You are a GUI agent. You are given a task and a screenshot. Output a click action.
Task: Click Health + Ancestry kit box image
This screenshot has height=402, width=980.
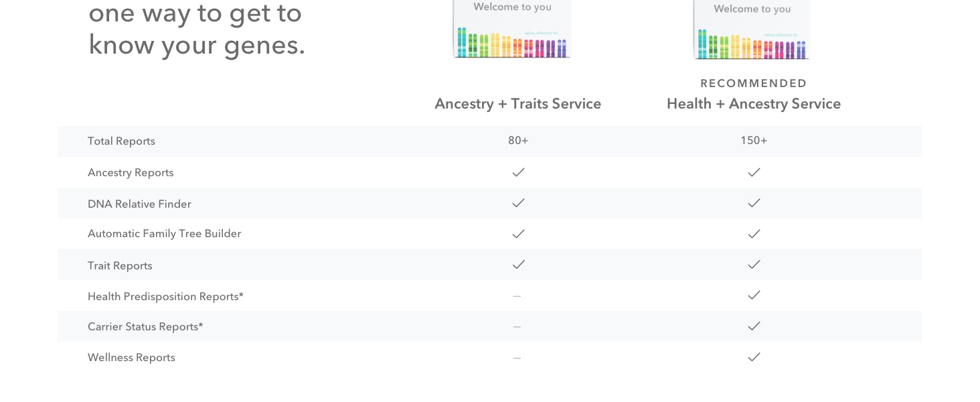(x=752, y=30)
